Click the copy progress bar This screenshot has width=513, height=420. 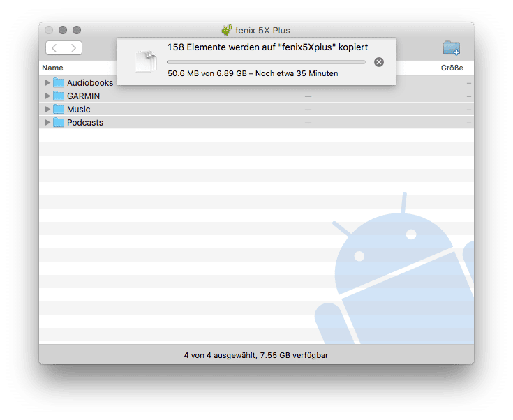pos(266,62)
